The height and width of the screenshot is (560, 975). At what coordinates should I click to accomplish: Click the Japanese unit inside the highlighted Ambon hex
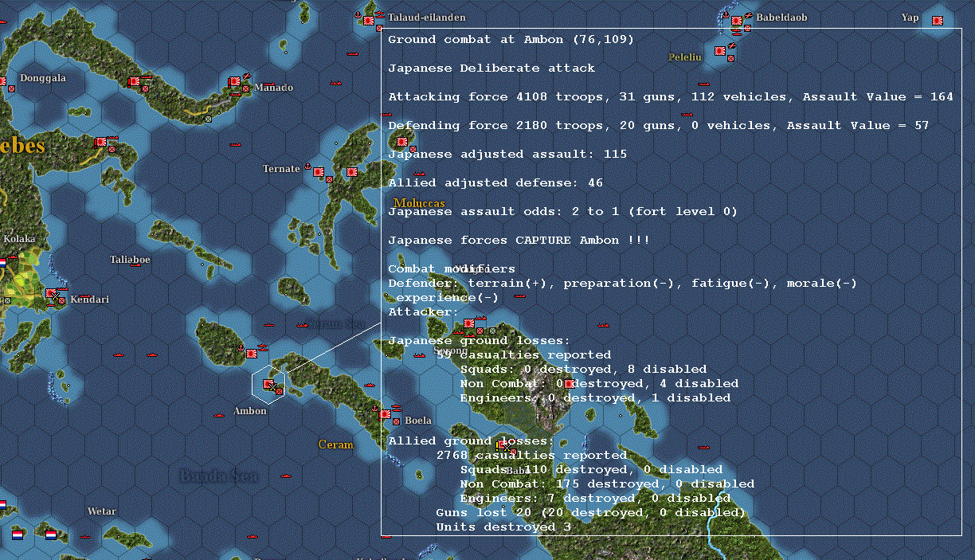269,385
